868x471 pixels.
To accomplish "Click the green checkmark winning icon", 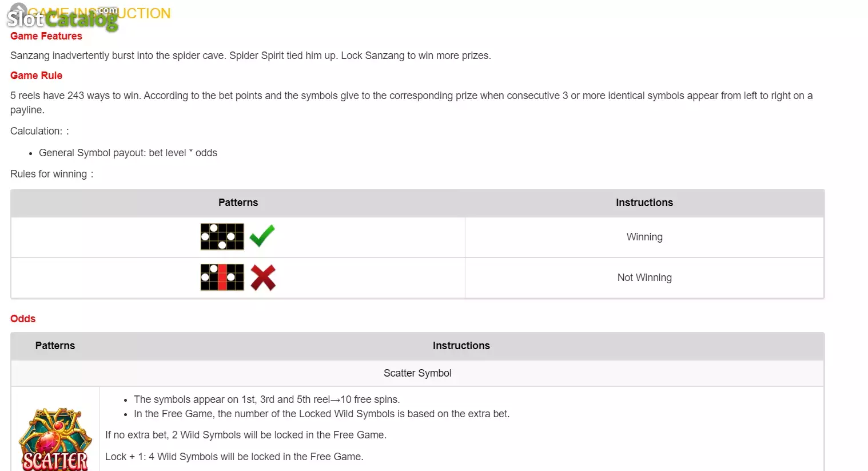I will (262, 236).
